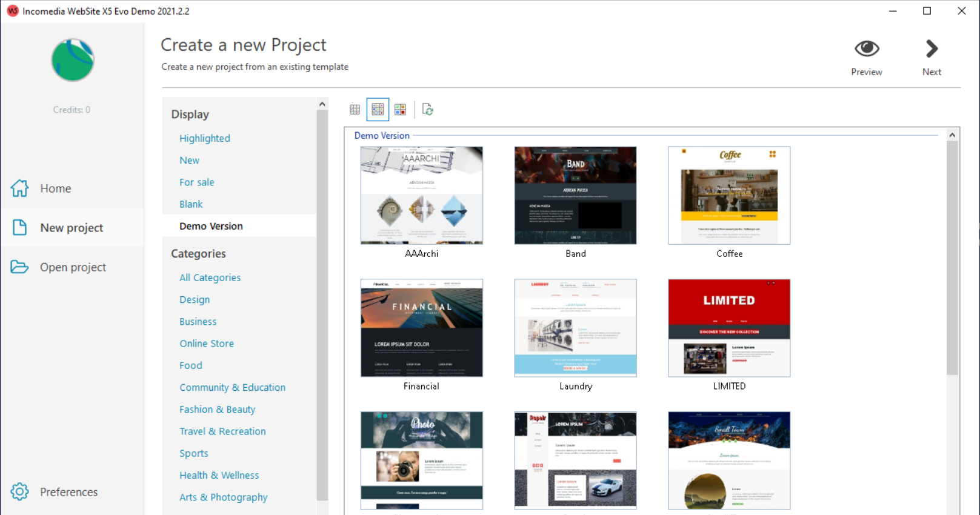Click the Preferences gear icon
Screen dimensions: 980x515
click(x=19, y=491)
